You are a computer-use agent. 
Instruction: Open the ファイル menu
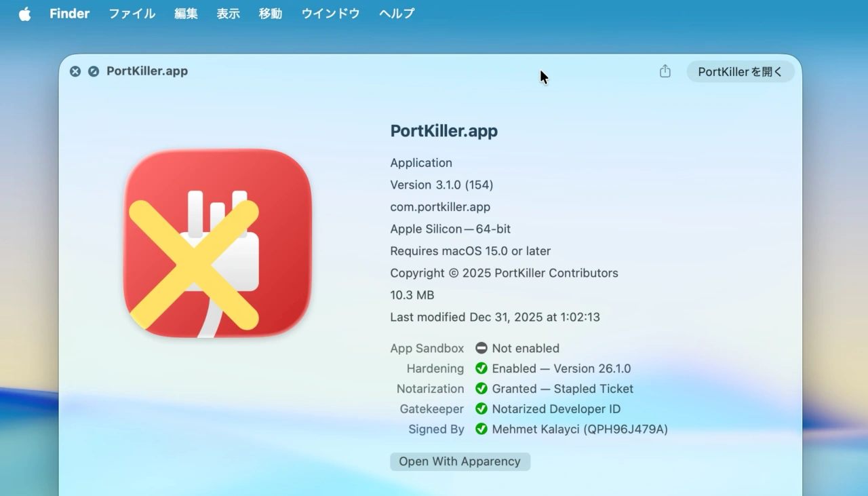tap(132, 14)
